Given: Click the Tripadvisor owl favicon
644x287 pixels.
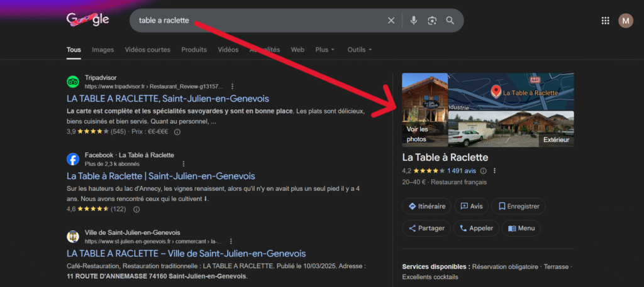Looking at the screenshot, I should pyautogui.click(x=73, y=82).
